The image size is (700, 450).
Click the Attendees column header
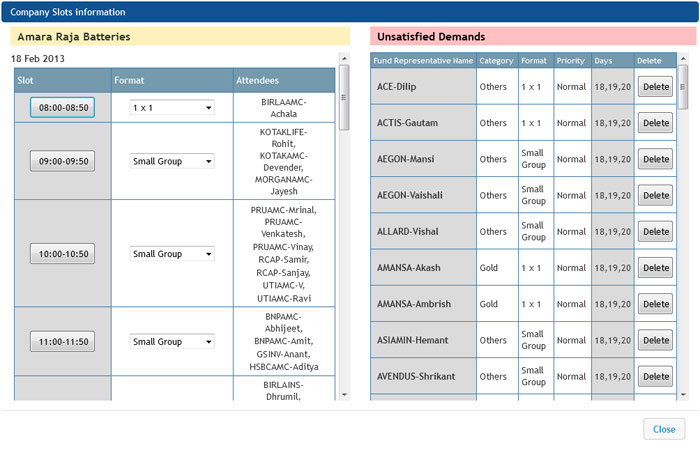click(x=284, y=80)
